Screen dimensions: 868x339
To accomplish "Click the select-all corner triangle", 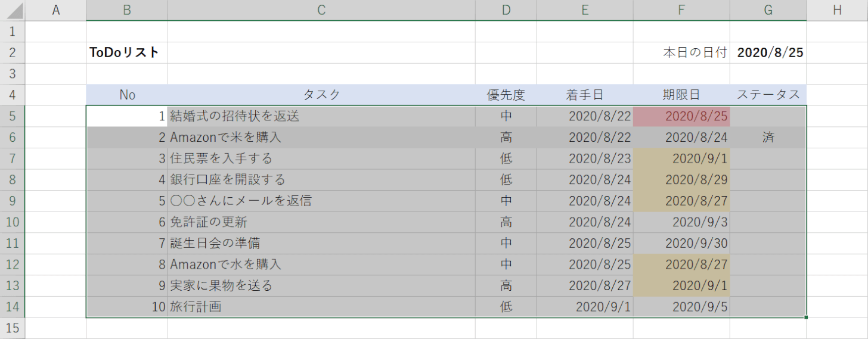I will pyautogui.click(x=13, y=10).
